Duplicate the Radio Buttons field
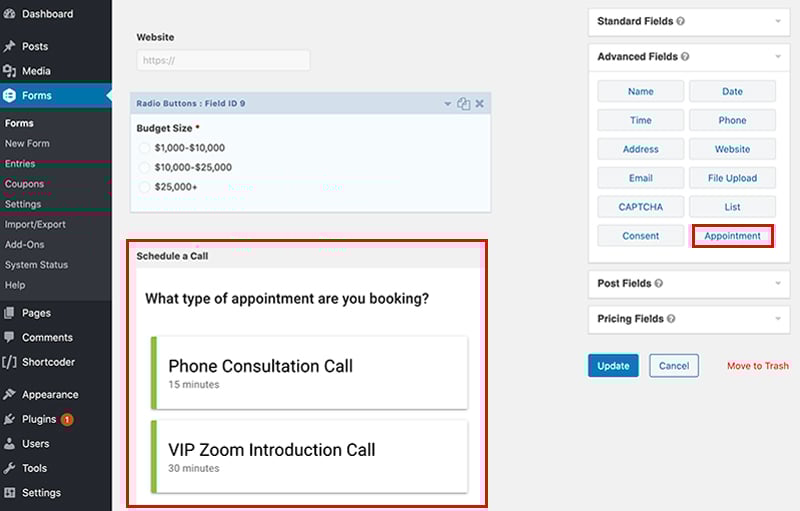 (x=463, y=104)
